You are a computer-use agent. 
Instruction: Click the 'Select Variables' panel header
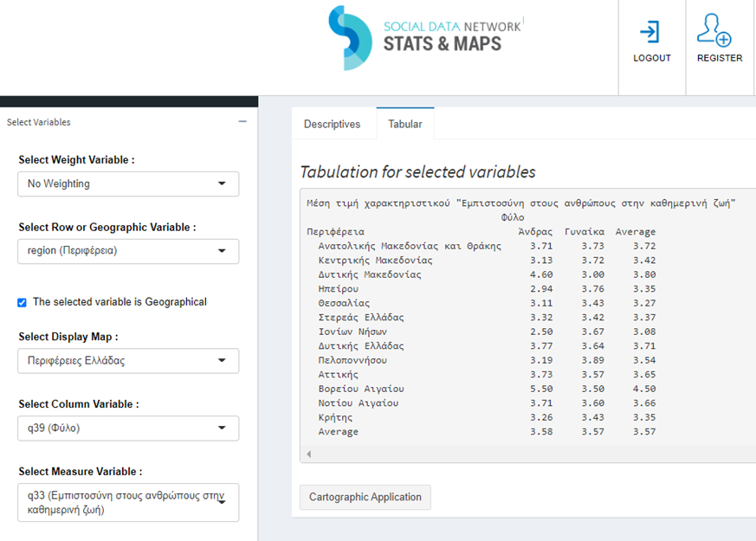pos(39,122)
